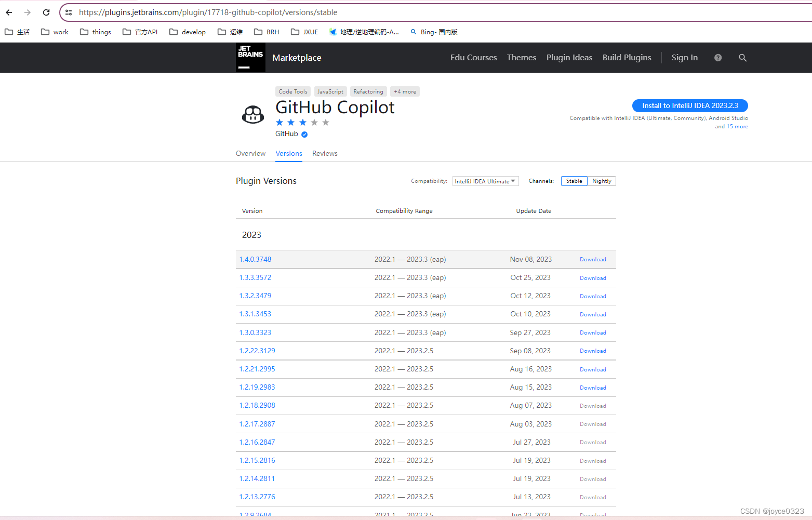This screenshot has height=520, width=812.
Task: Open the 官方API bookmark folder
Action: click(140, 32)
